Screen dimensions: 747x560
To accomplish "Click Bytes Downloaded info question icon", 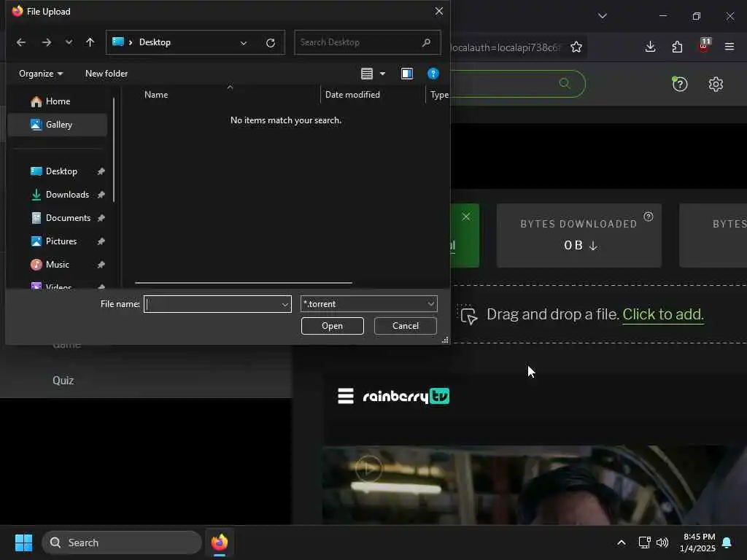I will point(649,217).
